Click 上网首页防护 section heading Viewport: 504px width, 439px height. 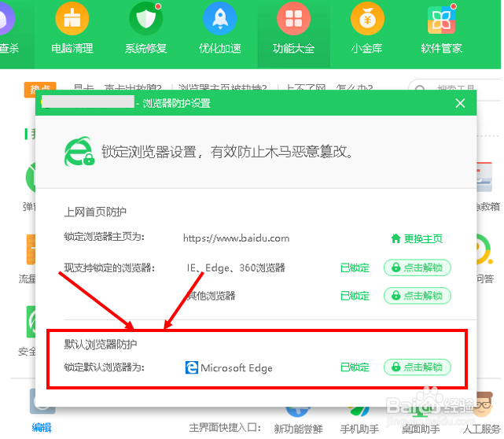coord(95,212)
